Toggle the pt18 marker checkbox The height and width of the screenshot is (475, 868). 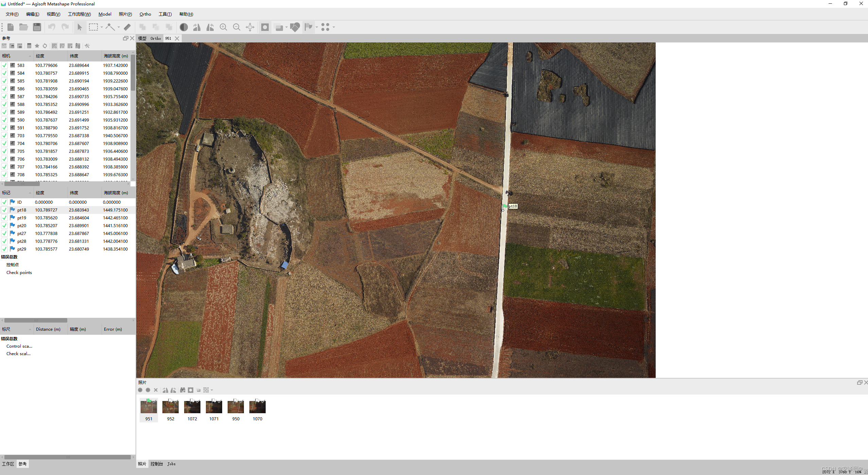(x=4, y=210)
